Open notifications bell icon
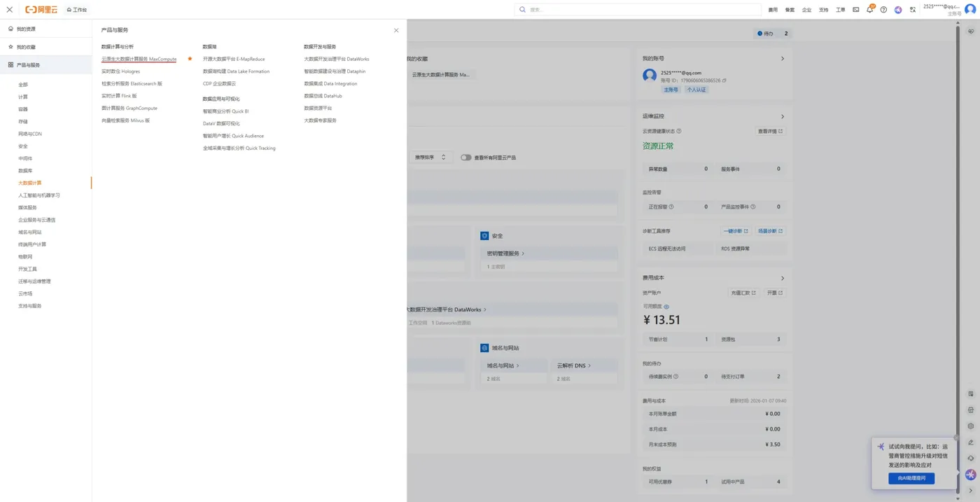The image size is (980, 502). (869, 10)
